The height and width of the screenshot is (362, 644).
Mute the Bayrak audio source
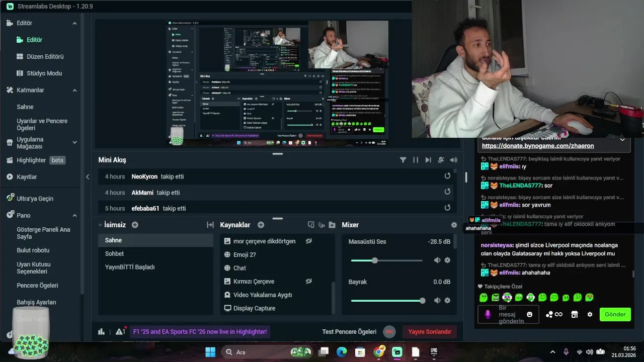coord(437,300)
